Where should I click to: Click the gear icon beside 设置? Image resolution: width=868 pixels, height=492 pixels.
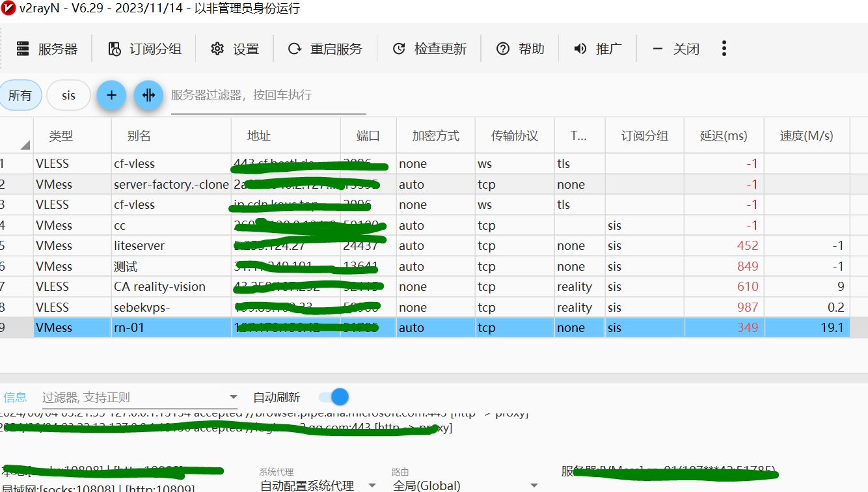pyautogui.click(x=217, y=49)
